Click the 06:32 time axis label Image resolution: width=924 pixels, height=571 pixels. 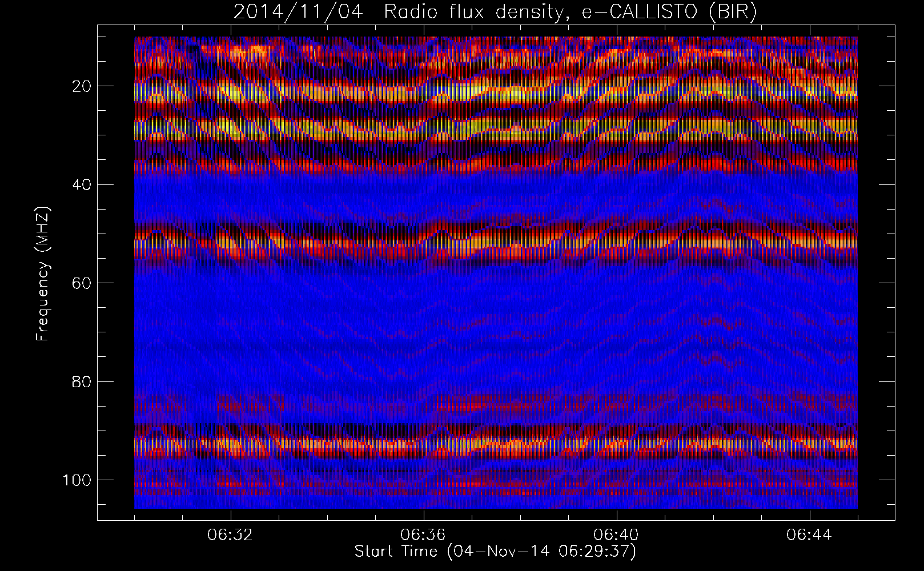[231, 535]
